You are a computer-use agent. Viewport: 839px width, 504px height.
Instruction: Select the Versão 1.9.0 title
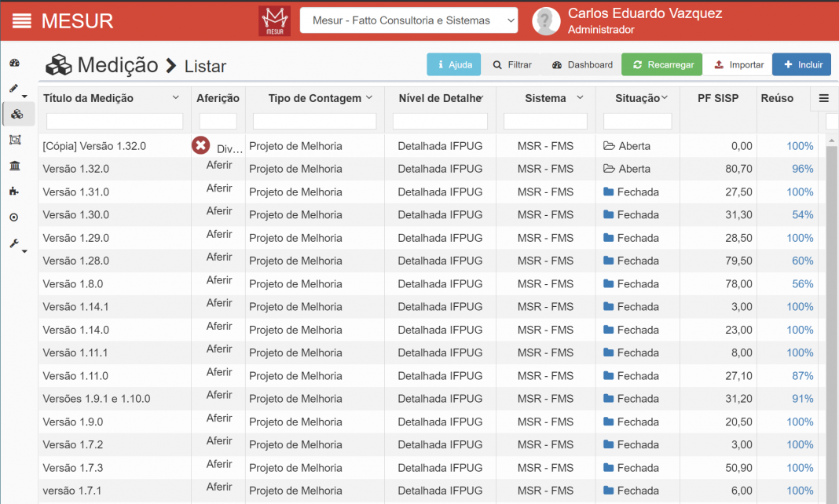coord(73,422)
